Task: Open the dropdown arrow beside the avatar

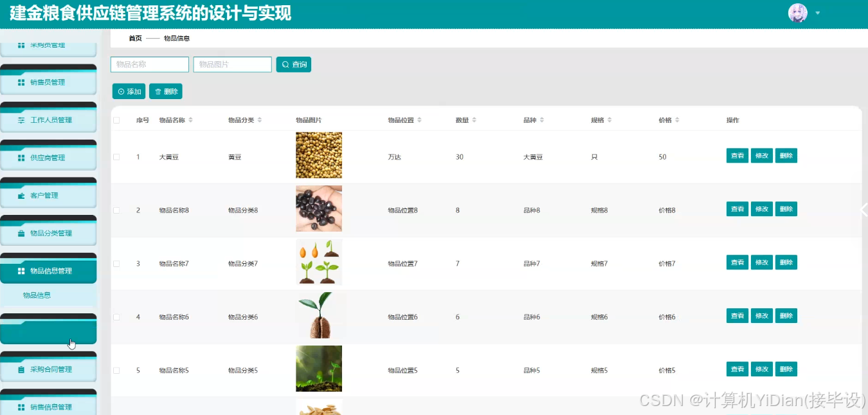Action: click(818, 13)
